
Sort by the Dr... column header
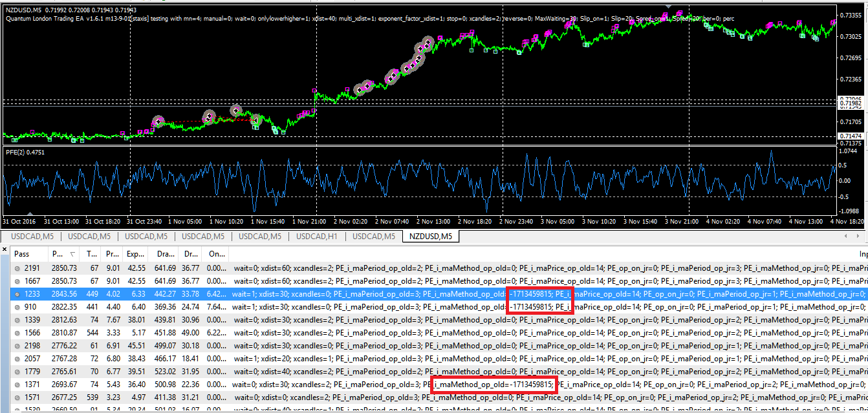click(191, 254)
